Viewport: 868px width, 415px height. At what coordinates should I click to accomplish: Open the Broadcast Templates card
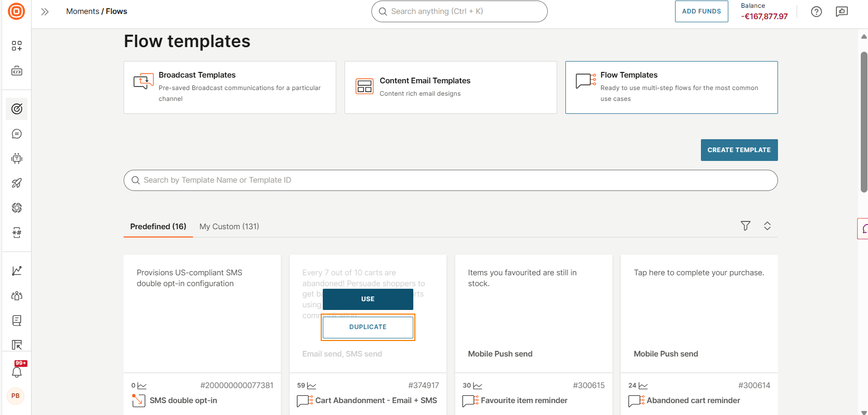pyautogui.click(x=230, y=87)
